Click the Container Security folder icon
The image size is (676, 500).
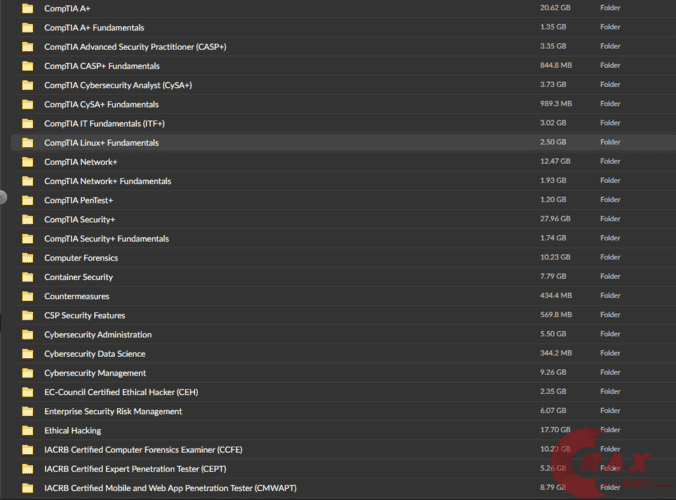[x=28, y=277]
